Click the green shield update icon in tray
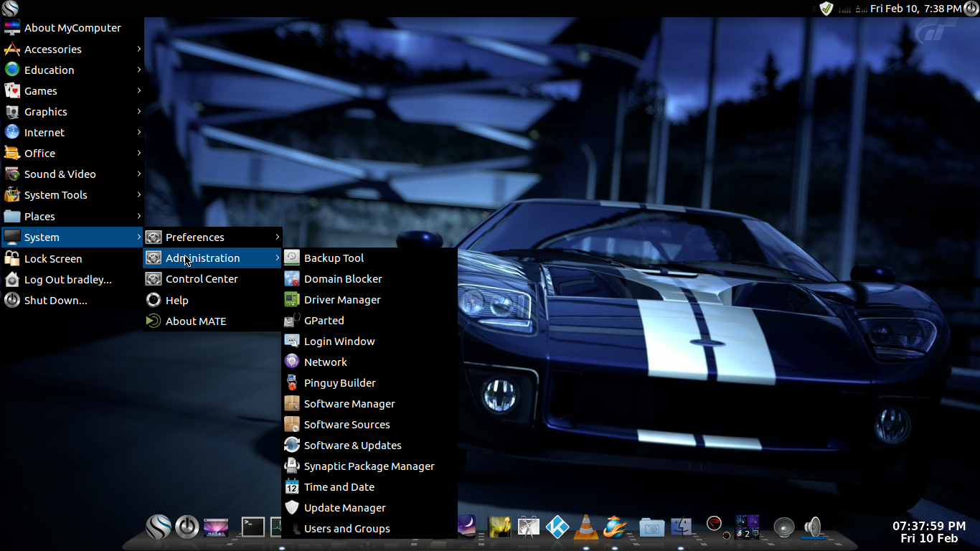The height and width of the screenshot is (551, 980). click(x=826, y=9)
